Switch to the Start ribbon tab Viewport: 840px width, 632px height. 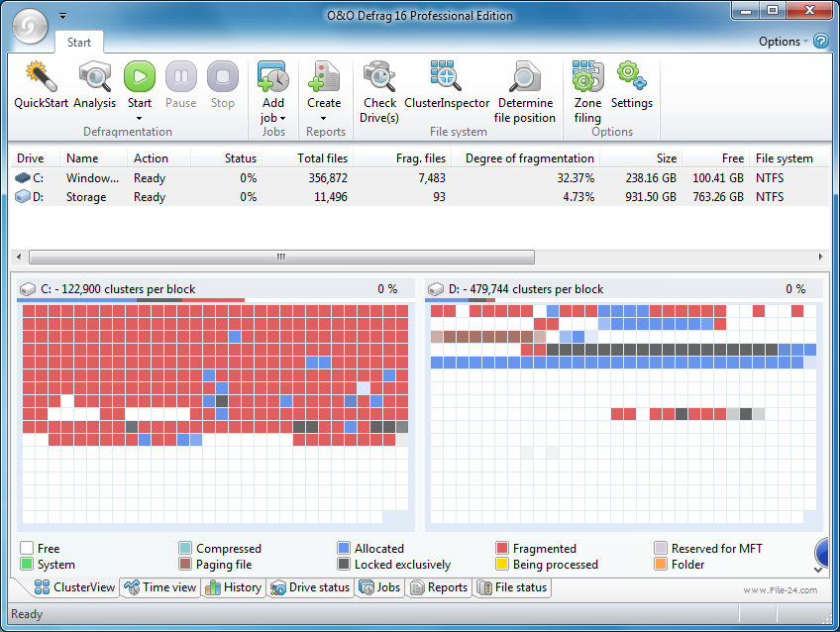[x=79, y=43]
